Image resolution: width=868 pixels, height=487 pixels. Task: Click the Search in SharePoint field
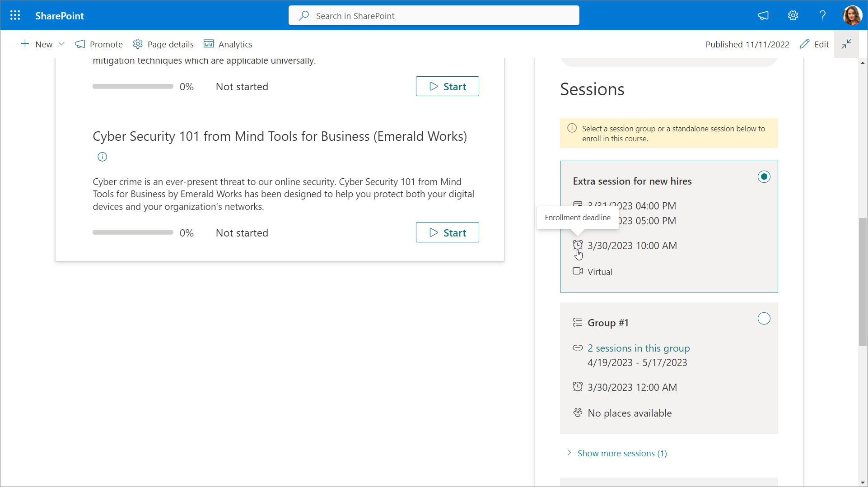(434, 16)
